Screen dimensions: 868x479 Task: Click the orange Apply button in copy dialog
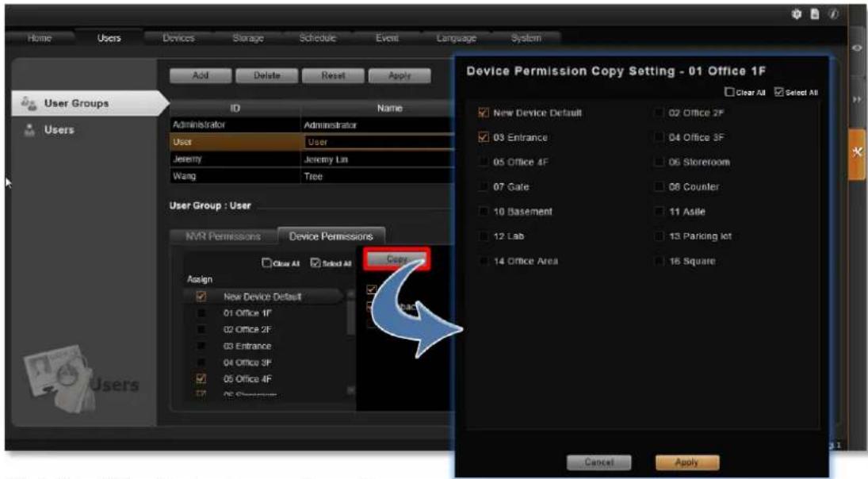click(687, 462)
